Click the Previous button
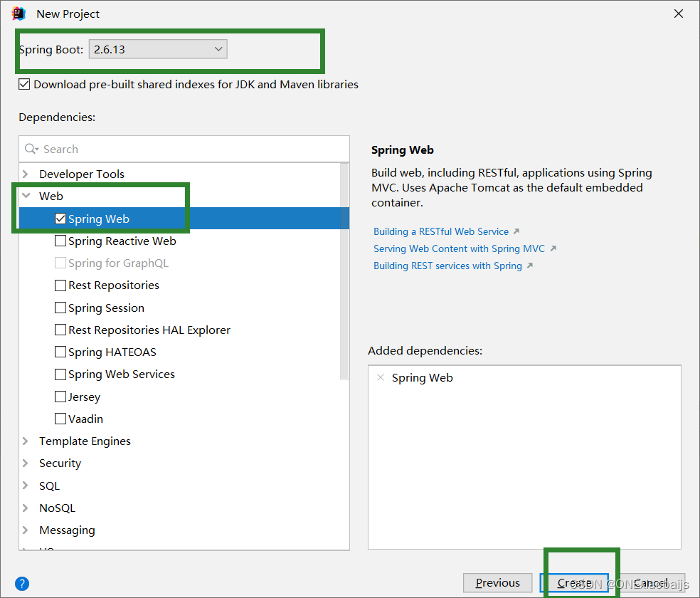The height and width of the screenshot is (598, 700). click(x=498, y=583)
